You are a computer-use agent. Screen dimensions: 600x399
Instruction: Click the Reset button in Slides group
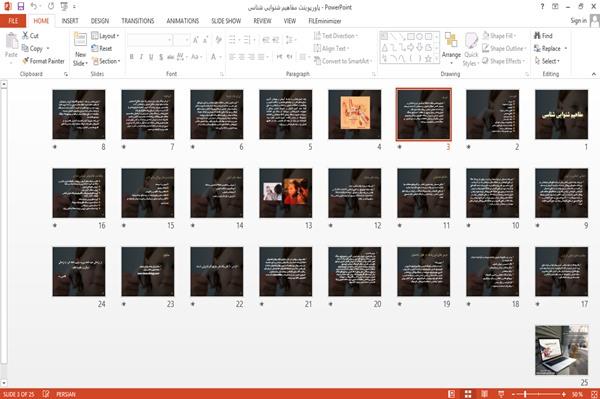pos(102,48)
